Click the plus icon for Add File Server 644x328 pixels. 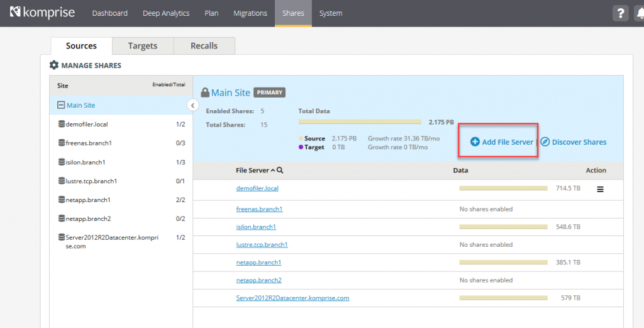475,142
